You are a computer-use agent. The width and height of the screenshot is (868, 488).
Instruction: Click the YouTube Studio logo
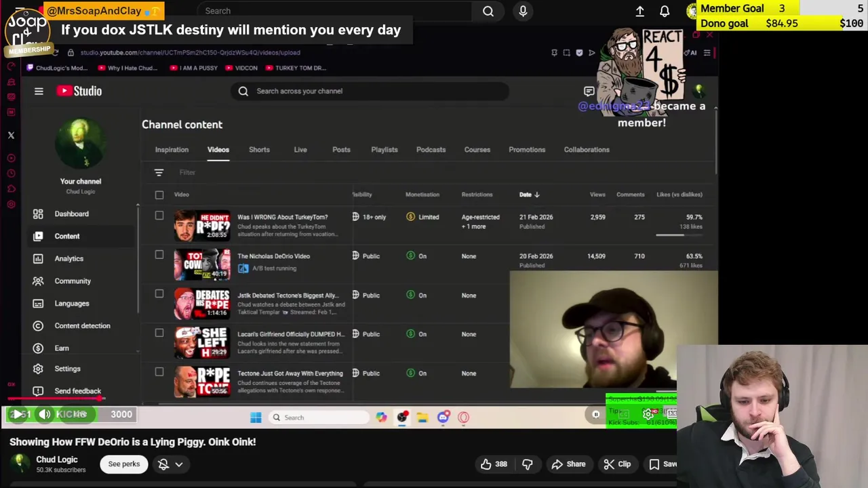pyautogui.click(x=79, y=91)
